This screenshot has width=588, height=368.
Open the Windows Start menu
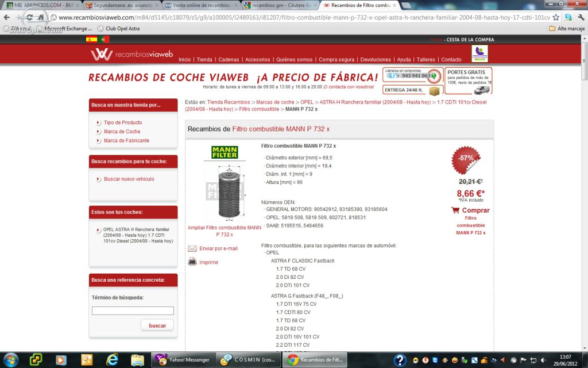click(10, 360)
